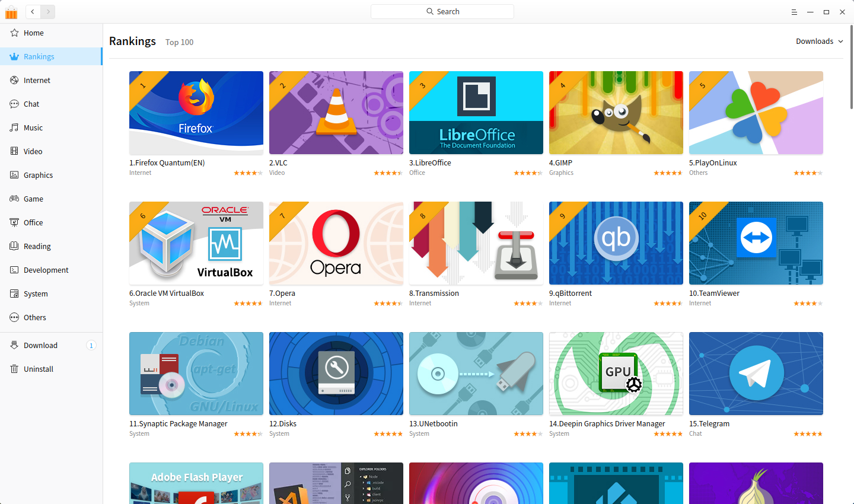
Task: Click the Chat label under Telegram
Action: (695, 434)
